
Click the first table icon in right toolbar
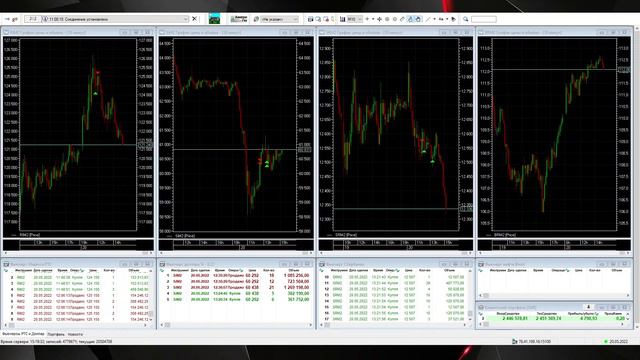pyautogui.click(x=311, y=19)
